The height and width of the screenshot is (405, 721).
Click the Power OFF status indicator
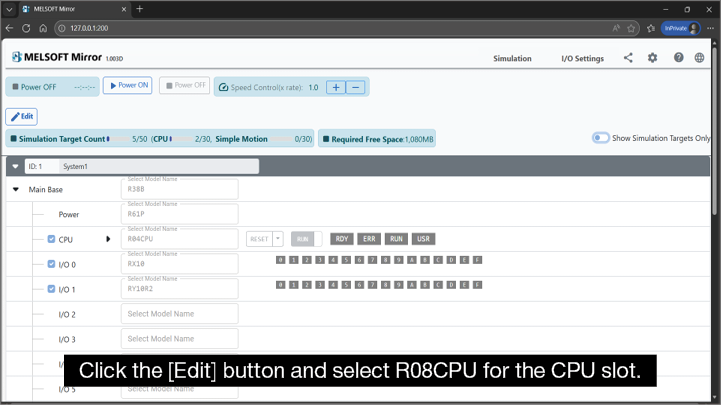coord(52,87)
